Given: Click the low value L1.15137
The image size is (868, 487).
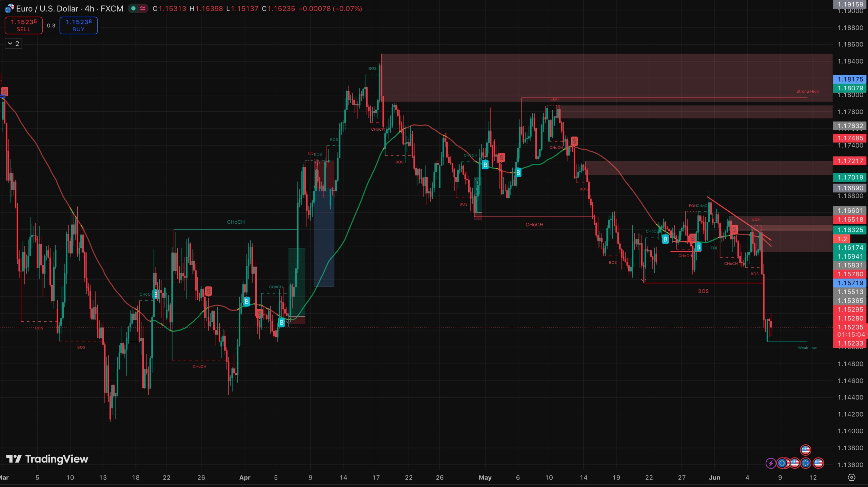Looking at the screenshot, I should [x=242, y=8].
